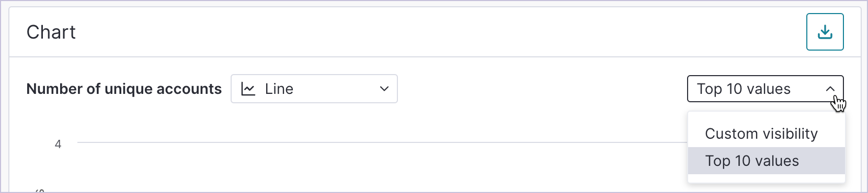Image resolution: width=868 pixels, height=193 pixels.
Task: Click empty area between the Line and Top 10 selectors
Action: coord(542,89)
